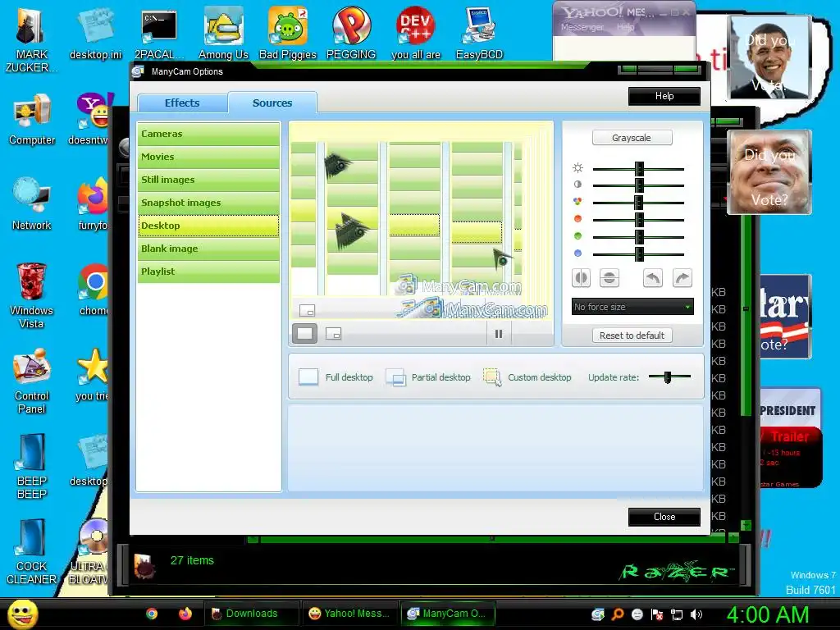Open the BEEP BEEP desktop icon
The height and width of the screenshot is (630, 840).
(32, 467)
